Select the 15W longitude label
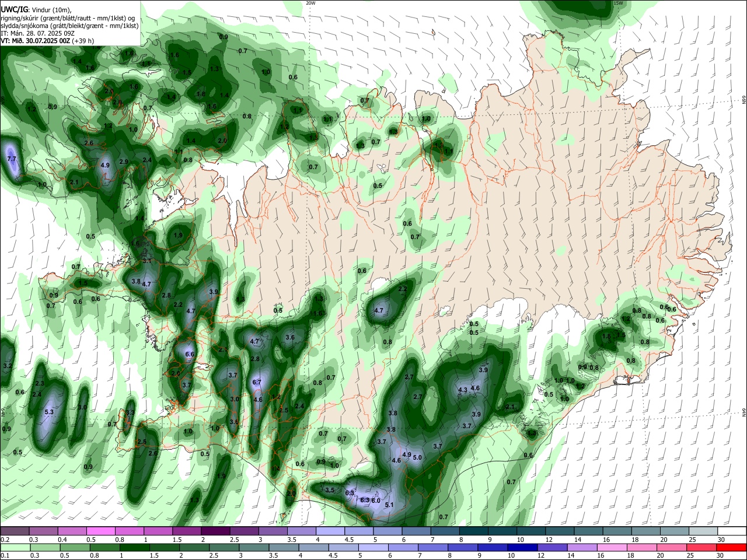Image resolution: width=747 pixels, height=560 pixels. click(619, 3)
